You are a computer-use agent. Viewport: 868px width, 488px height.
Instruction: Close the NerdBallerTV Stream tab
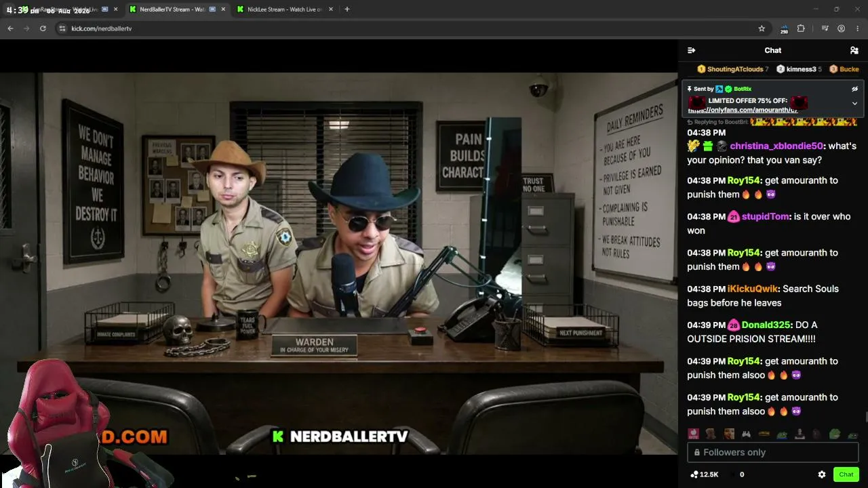[223, 9]
